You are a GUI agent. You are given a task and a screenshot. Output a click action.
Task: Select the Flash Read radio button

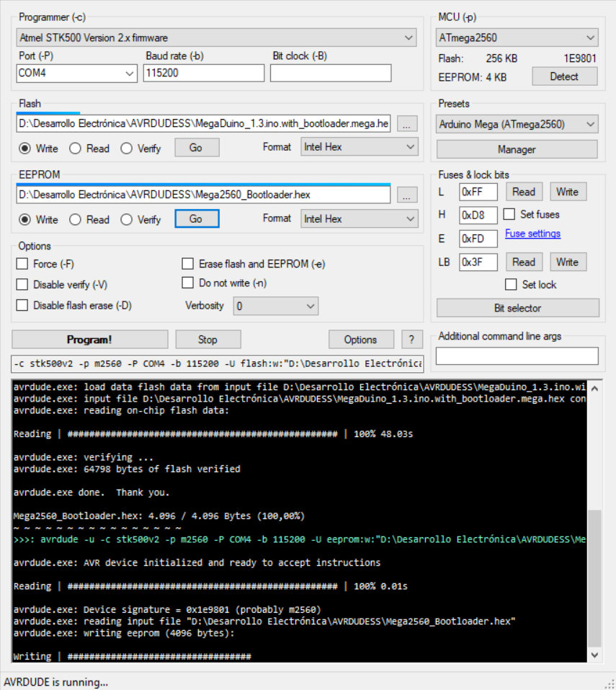[x=75, y=149]
